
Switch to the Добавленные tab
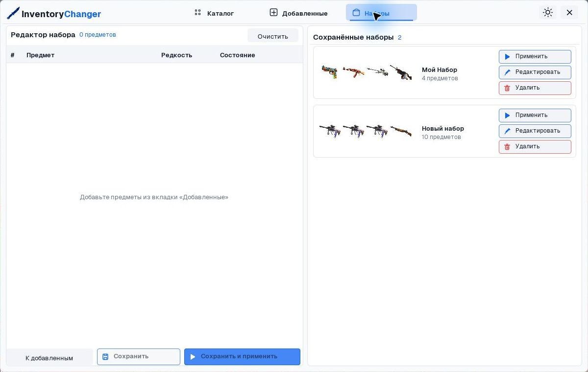coord(299,13)
